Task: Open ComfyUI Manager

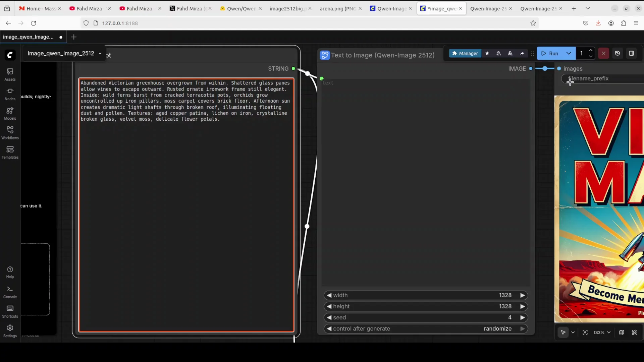Action: click(465, 53)
